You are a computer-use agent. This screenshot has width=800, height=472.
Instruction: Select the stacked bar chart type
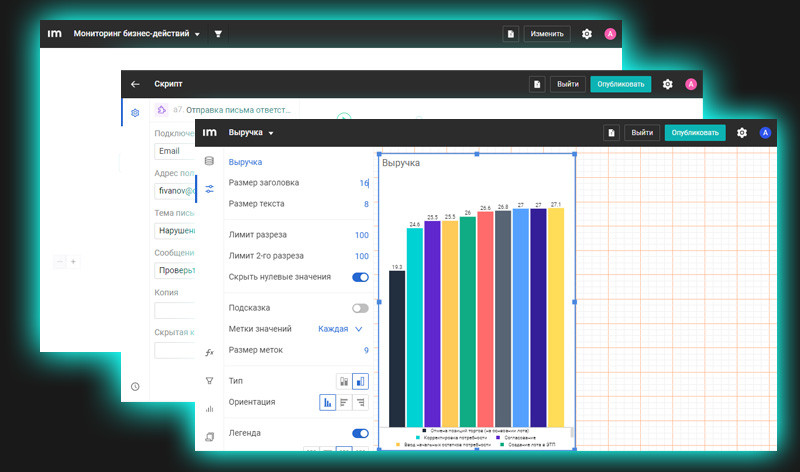point(344,381)
